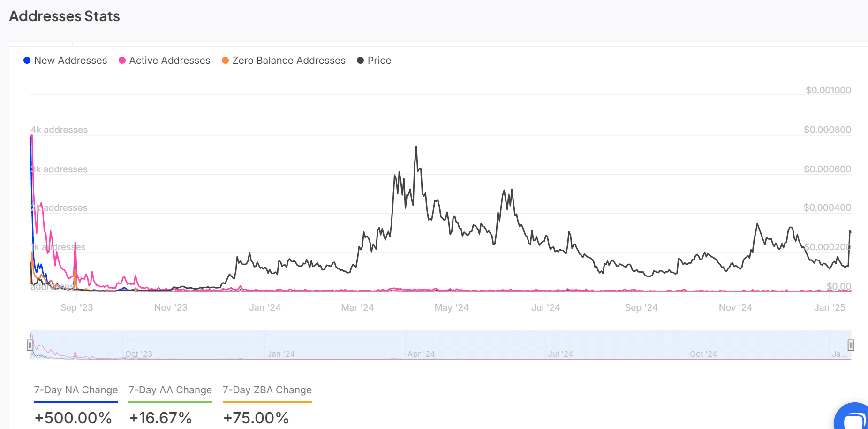Viewport: 868px width, 429px height.
Task: Click the +75.00% ZBA change value
Action: coord(256,418)
